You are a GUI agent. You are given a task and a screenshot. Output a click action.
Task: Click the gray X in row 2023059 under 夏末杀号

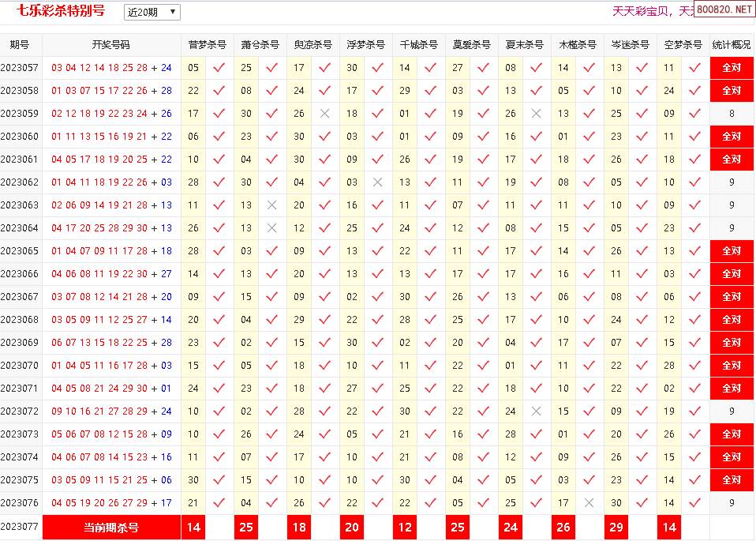[x=536, y=114]
